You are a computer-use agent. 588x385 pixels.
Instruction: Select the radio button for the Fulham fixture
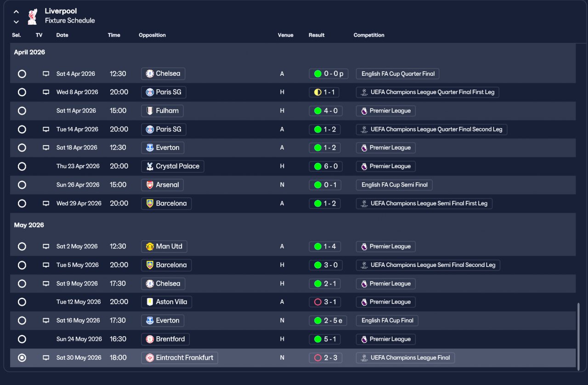(x=22, y=111)
